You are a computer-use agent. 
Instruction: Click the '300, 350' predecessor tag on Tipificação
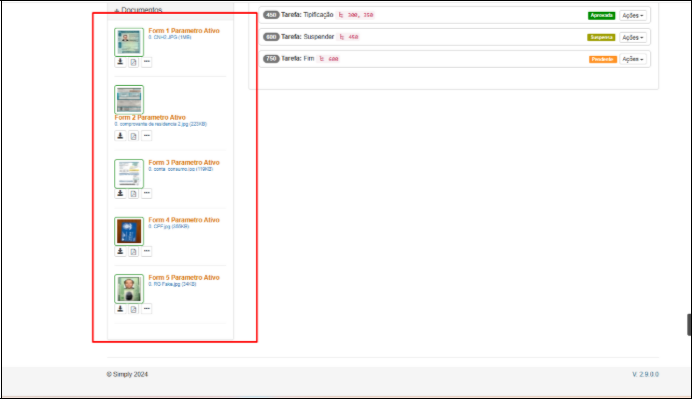click(x=356, y=15)
